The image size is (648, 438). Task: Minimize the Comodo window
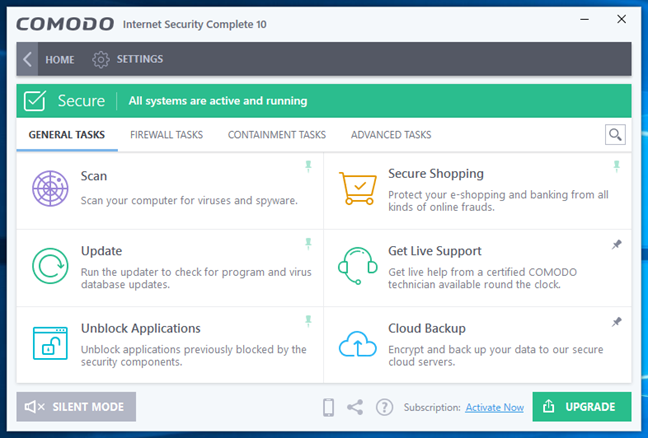[584, 19]
